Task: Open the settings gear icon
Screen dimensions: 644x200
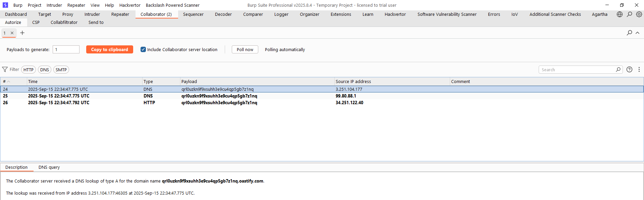Action: point(639,14)
